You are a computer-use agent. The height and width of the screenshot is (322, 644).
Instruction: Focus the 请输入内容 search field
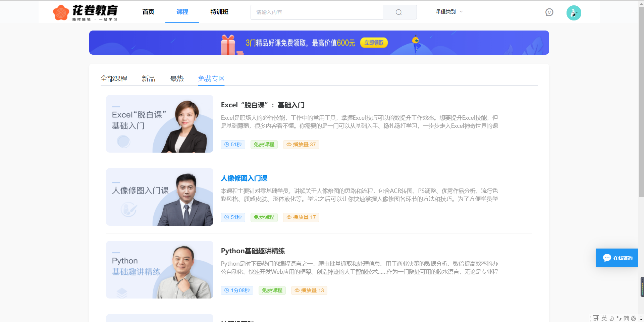(317, 12)
